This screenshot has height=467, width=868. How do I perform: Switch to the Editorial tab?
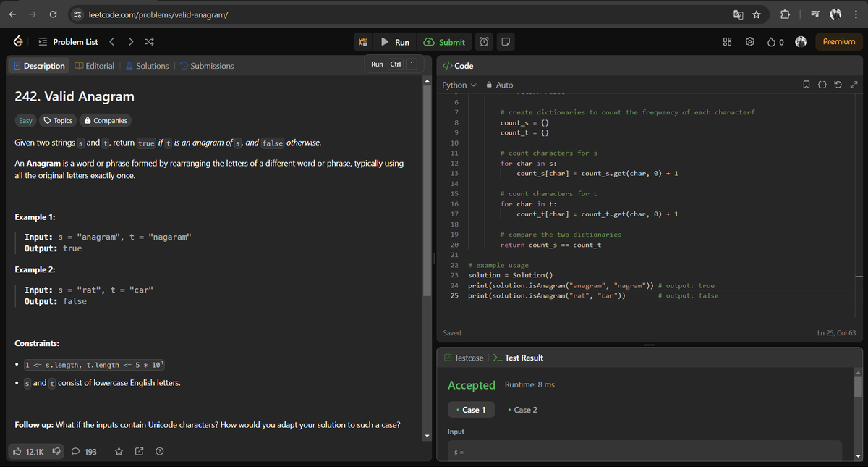(x=95, y=66)
